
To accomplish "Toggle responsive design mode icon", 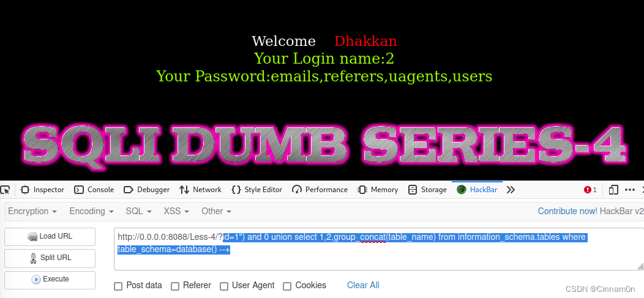I will pos(613,190).
